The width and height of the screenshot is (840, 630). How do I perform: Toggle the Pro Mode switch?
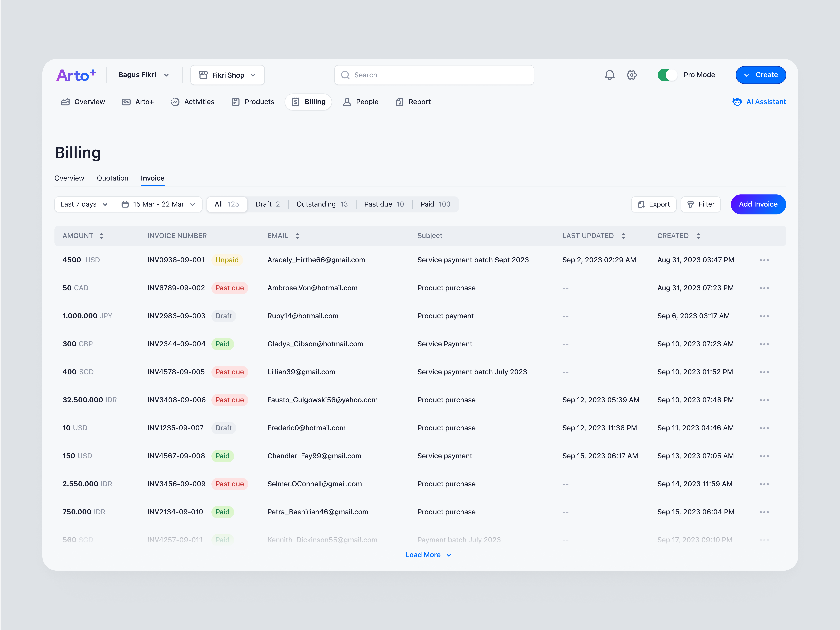tap(667, 75)
